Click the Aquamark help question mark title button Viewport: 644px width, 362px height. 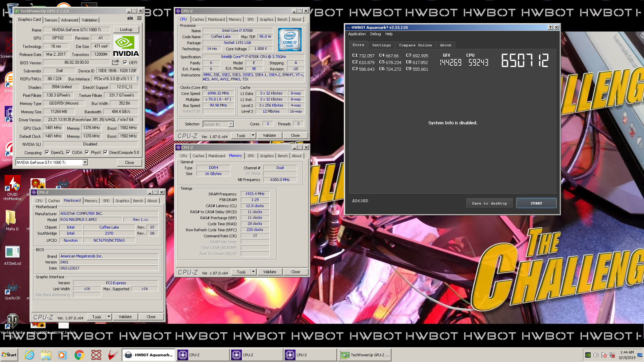pyautogui.click(x=550, y=27)
